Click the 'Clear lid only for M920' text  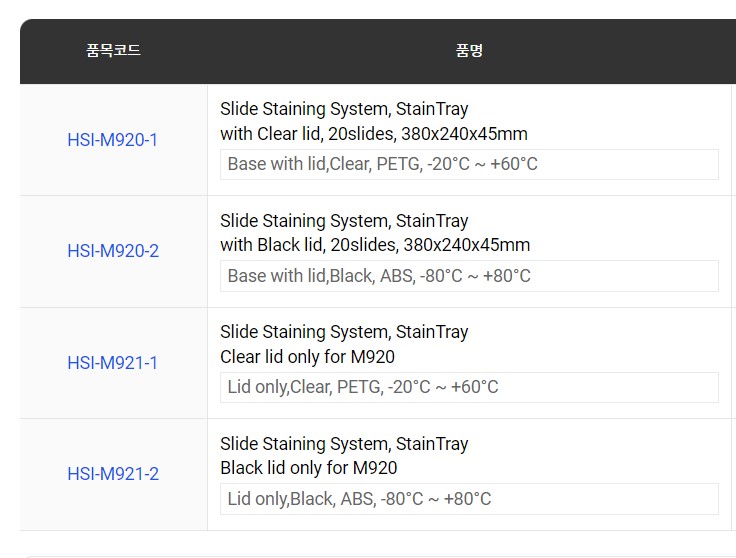pyautogui.click(x=307, y=357)
